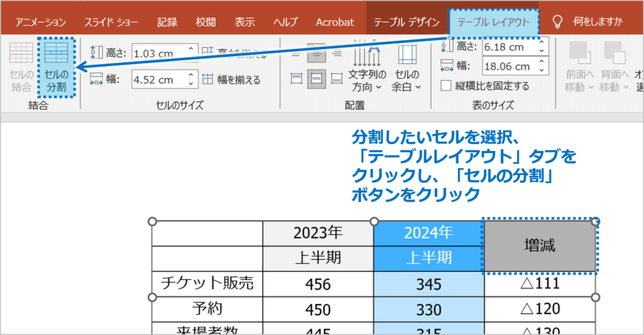Open the Review (校閲) tab
This screenshot has width=644, height=335.
coord(206,22)
